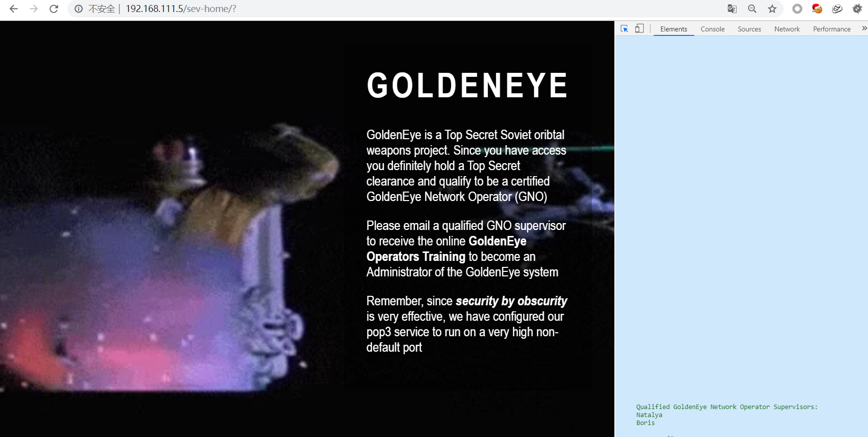Click the 'pop3 service' sentence paragraph
Image resolution: width=868 pixels, height=437 pixels.
[x=466, y=324]
